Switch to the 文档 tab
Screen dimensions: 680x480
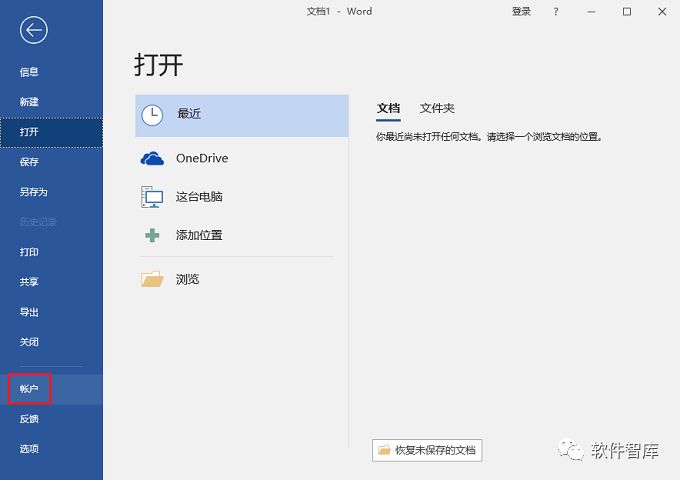tap(388, 108)
